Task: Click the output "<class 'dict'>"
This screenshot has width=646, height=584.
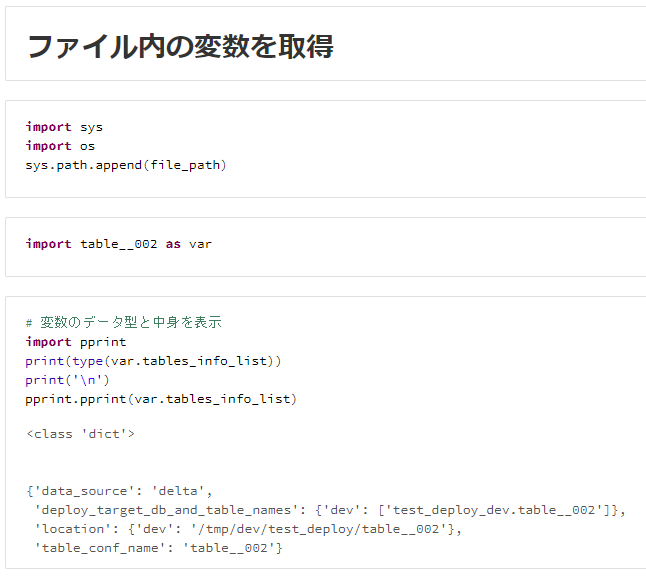Action: click(x=80, y=434)
